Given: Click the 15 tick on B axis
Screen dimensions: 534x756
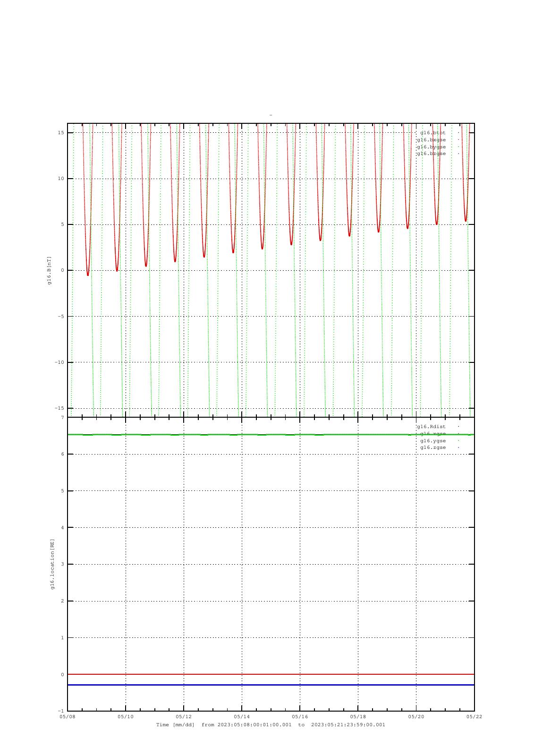Looking at the screenshot, I should [x=61, y=133].
